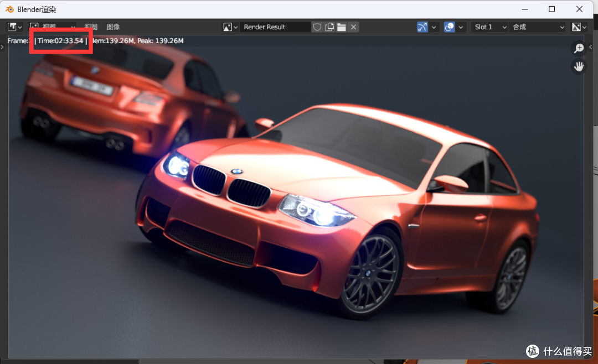Click the pan hand gizmo
The height and width of the screenshot is (364, 598).
tap(579, 66)
